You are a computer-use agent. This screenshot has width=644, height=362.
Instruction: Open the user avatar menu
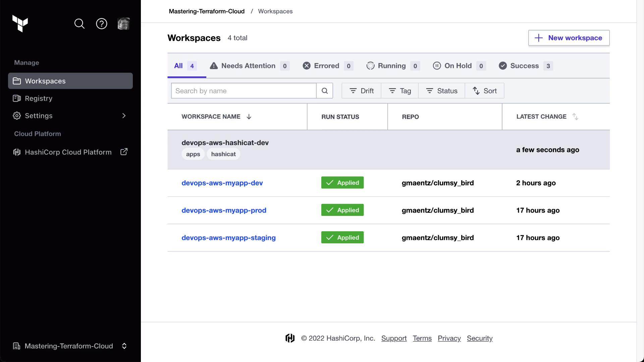click(x=124, y=24)
